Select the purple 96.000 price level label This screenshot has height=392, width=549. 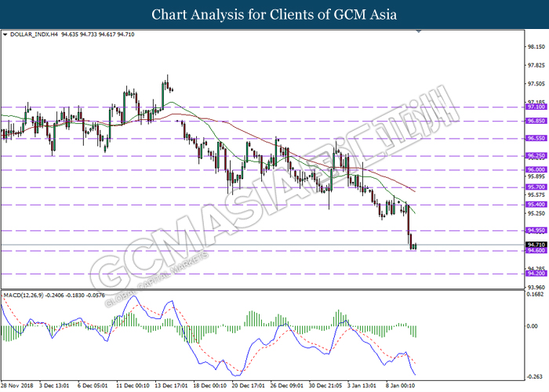coord(536,170)
